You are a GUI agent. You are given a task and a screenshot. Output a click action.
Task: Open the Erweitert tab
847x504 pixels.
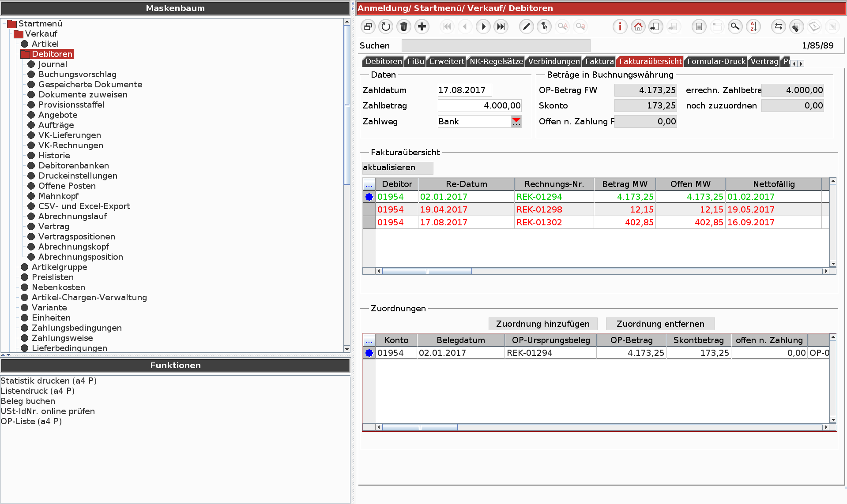click(447, 61)
